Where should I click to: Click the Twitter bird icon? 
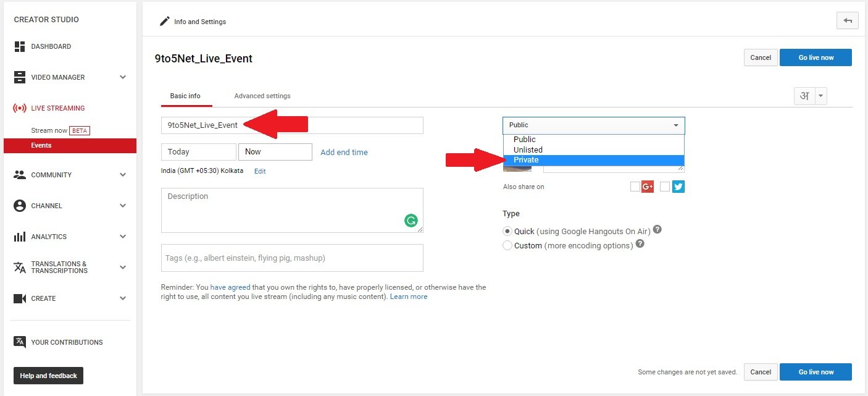678,187
